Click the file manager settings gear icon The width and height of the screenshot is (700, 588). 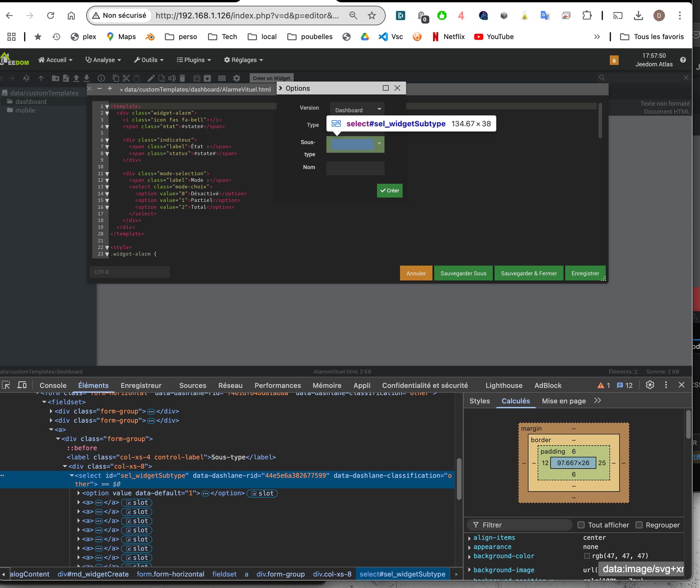237,78
